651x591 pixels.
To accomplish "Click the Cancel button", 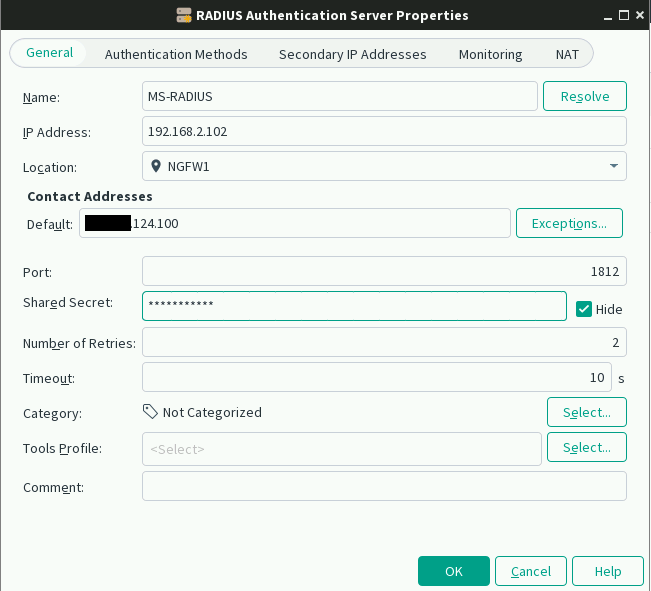I will (531, 571).
